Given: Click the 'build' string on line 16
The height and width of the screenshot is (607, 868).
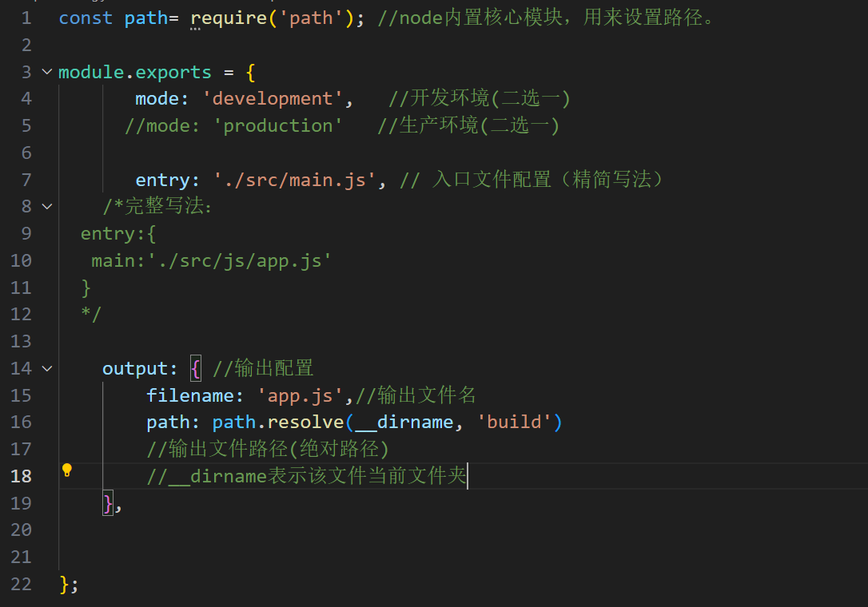Looking at the screenshot, I should 515,422.
